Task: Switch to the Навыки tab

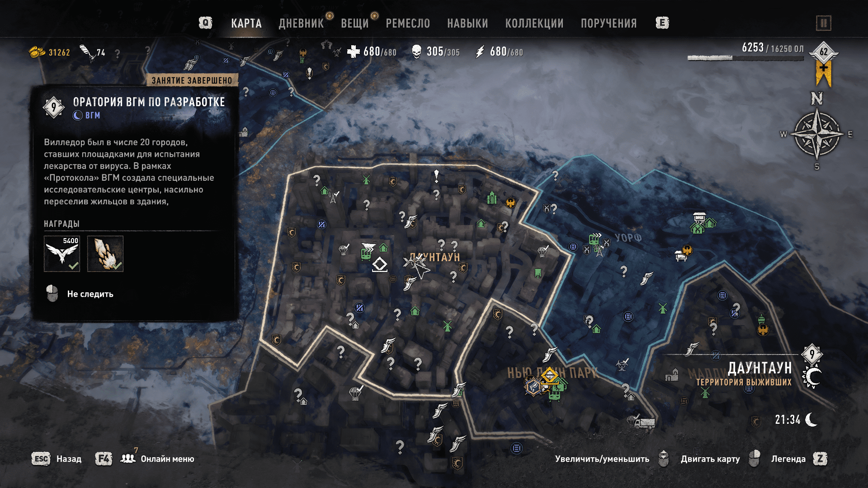Action: (467, 23)
